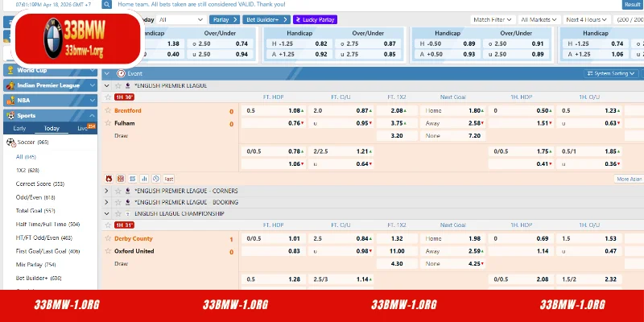
Task: Click the Result button
Action: (632, 5)
